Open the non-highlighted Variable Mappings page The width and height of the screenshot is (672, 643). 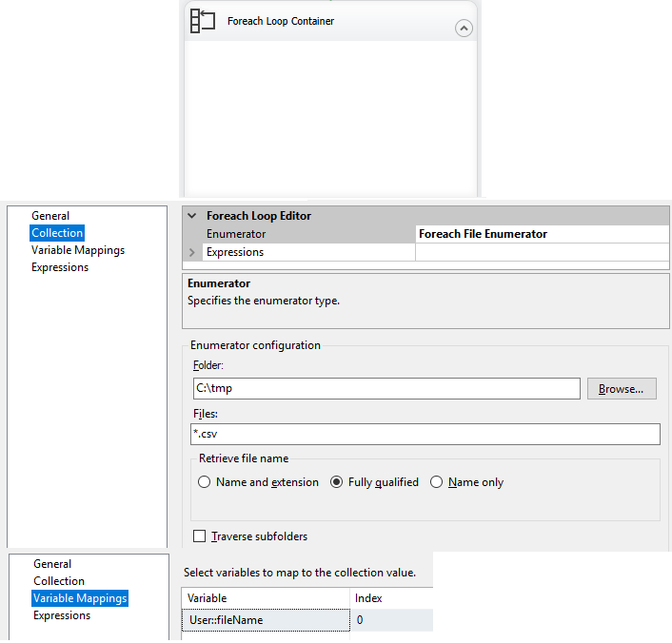pos(77,250)
